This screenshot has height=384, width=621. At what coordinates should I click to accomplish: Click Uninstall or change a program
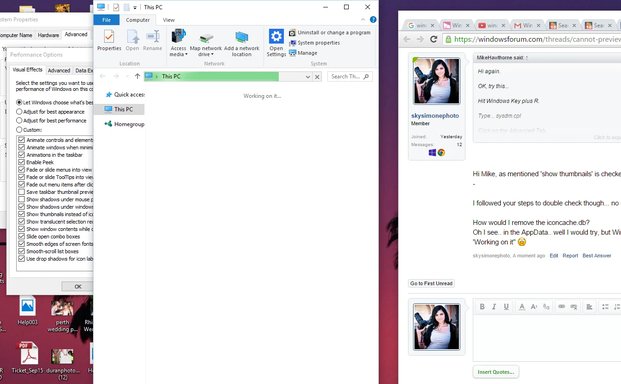click(x=330, y=32)
